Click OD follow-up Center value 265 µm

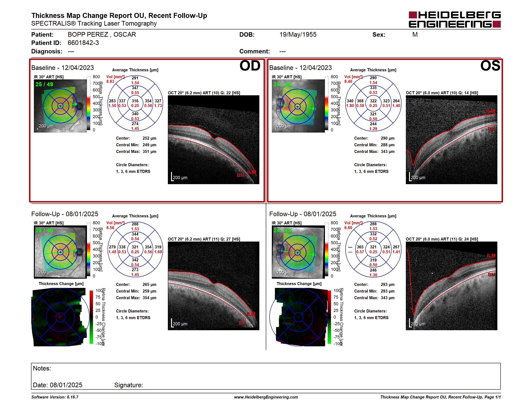pyautogui.click(x=149, y=284)
